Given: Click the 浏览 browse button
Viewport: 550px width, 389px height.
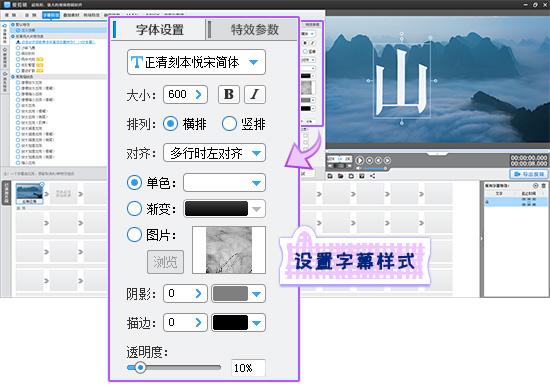Looking at the screenshot, I should [165, 262].
